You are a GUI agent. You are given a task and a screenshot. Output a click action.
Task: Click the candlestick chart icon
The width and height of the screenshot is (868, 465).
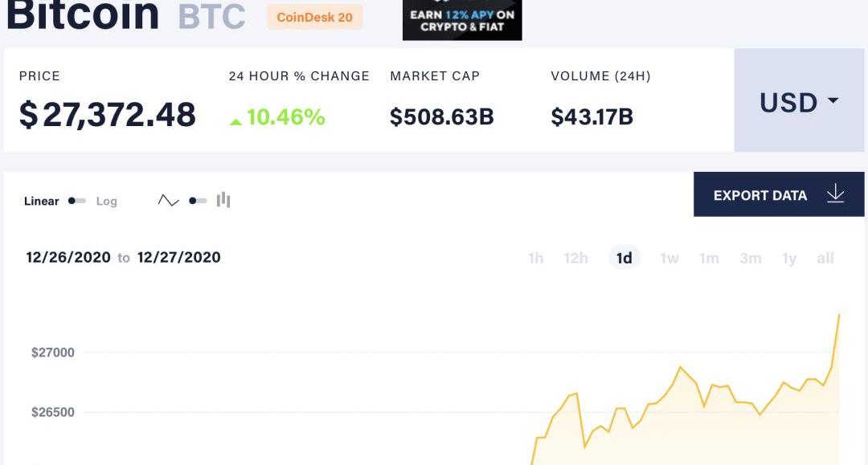coord(223,200)
